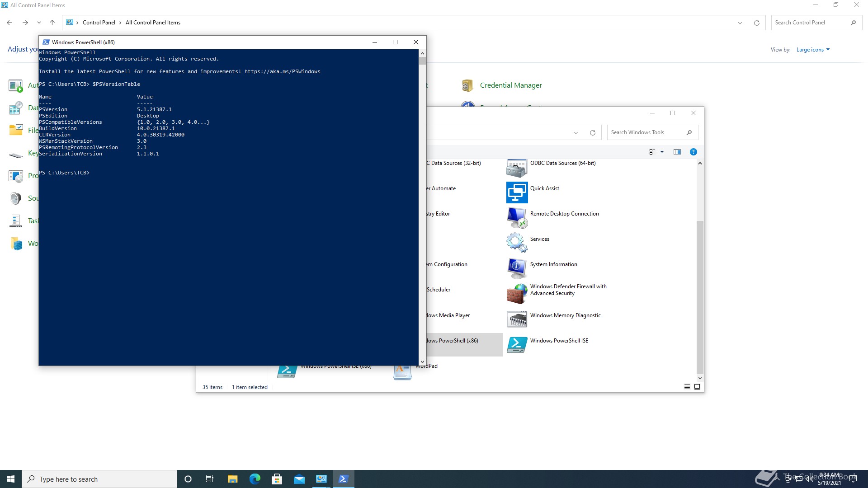Open Task View on the taskbar
868x488 pixels.
pos(210,479)
